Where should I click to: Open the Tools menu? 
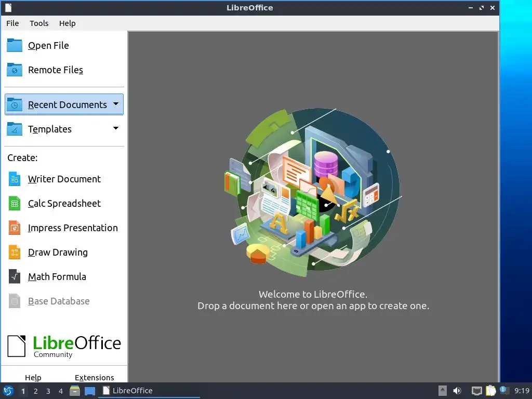pos(39,23)
